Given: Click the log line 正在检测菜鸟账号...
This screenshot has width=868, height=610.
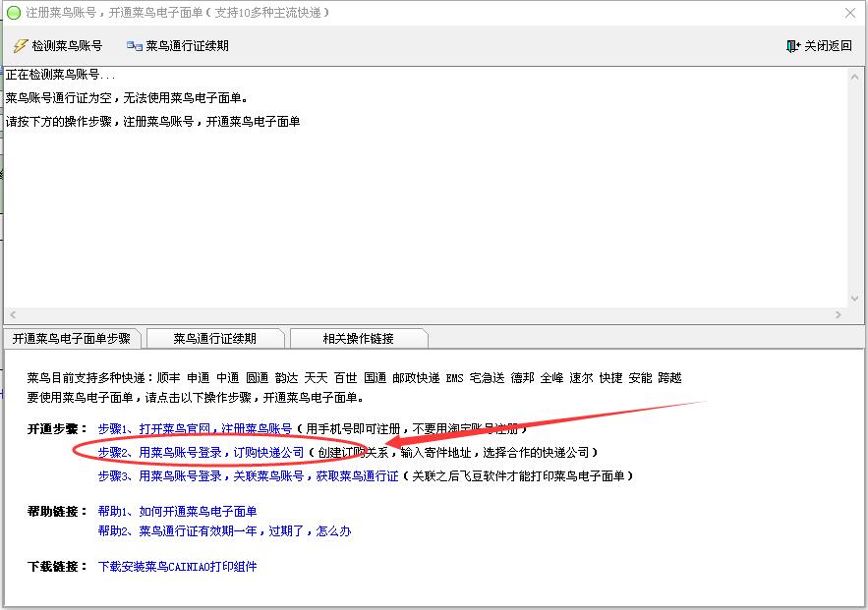Looking at the screenshot, I should point(60,75).
